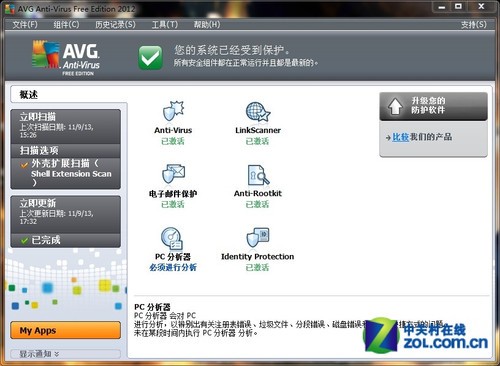Click the PC 分析器 description heading
The width and height of the screenshot is (500, 366).
point(152,307)
